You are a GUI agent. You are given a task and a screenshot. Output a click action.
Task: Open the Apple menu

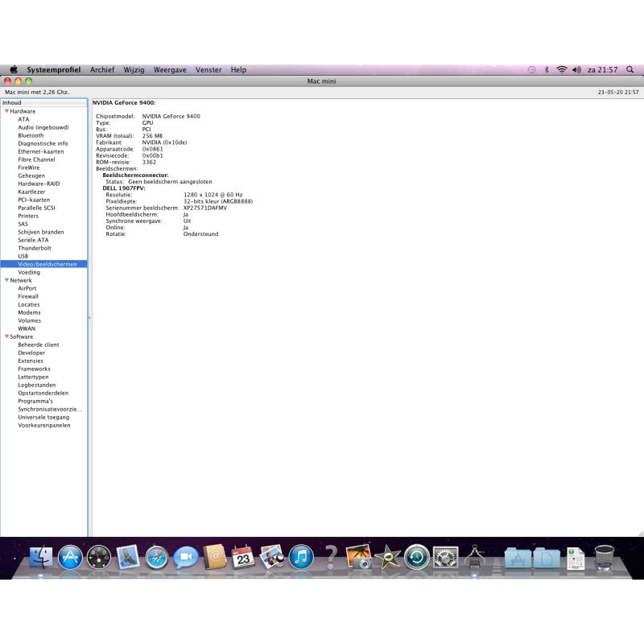tap(14, 69)
